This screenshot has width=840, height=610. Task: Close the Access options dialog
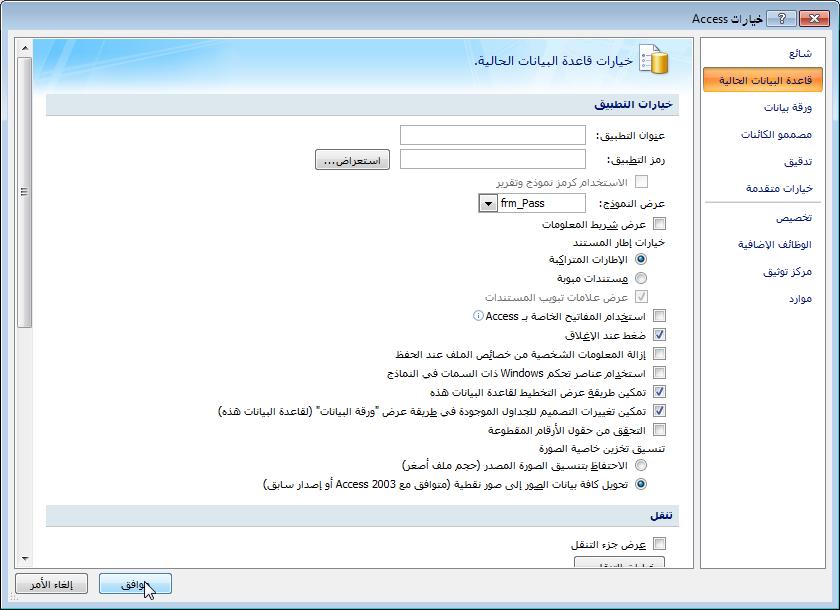[x=814, y=19]
